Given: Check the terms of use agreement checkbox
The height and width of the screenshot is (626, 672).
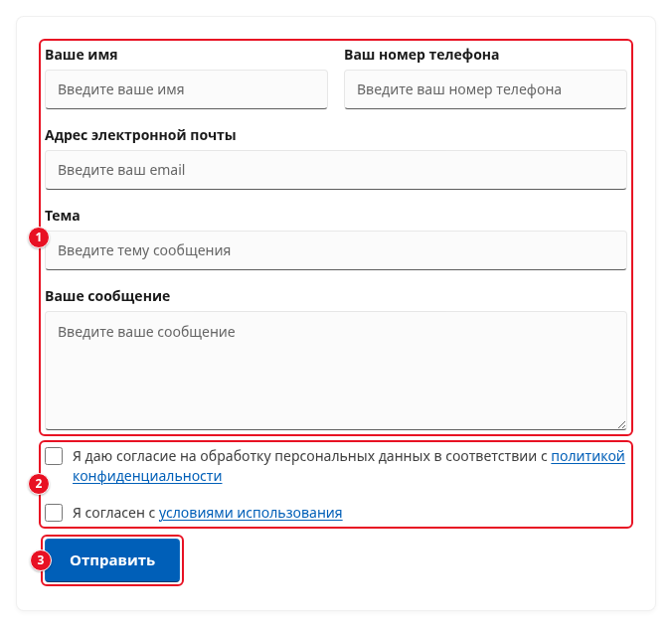Looking at the screenshot, I should point(54,513).
